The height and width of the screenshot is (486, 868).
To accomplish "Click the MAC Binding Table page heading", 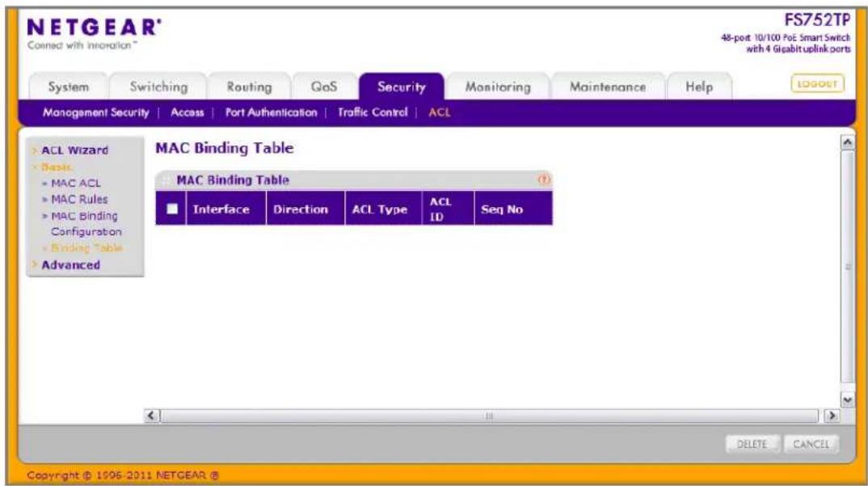I will [224, 148].
